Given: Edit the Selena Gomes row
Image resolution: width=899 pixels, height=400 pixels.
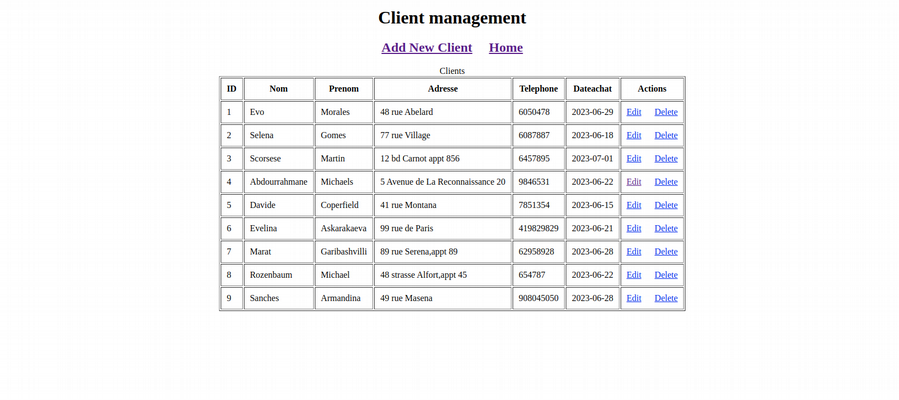Looking at the screenshot, I should 634,135.
